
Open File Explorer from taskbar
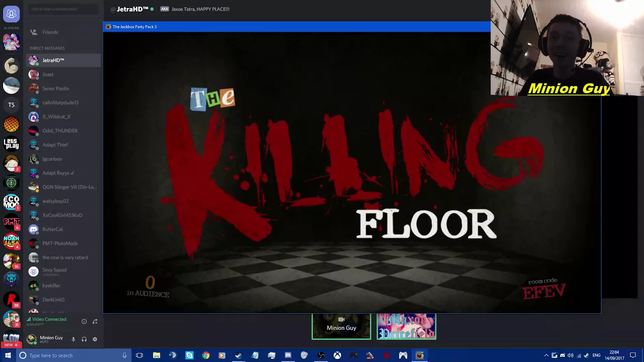point(156,355)
